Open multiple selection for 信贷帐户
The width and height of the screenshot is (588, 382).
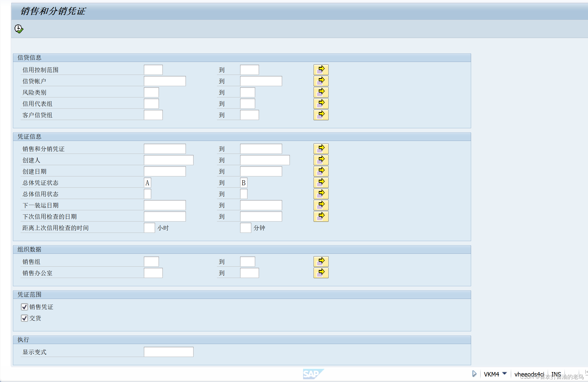point(321,81)
